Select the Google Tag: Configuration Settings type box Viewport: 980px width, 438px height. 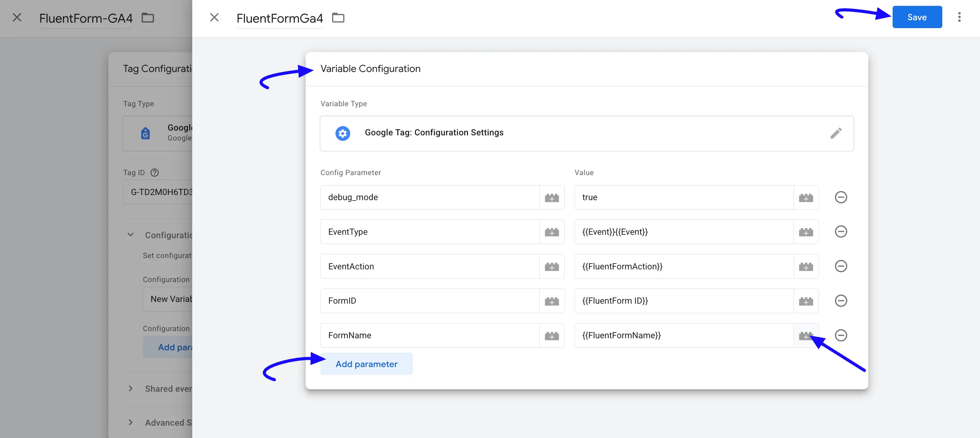click(x=587, y=133)
